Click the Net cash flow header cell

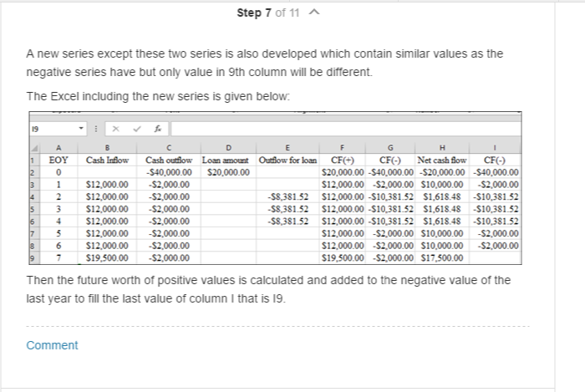tap(442, 160)
